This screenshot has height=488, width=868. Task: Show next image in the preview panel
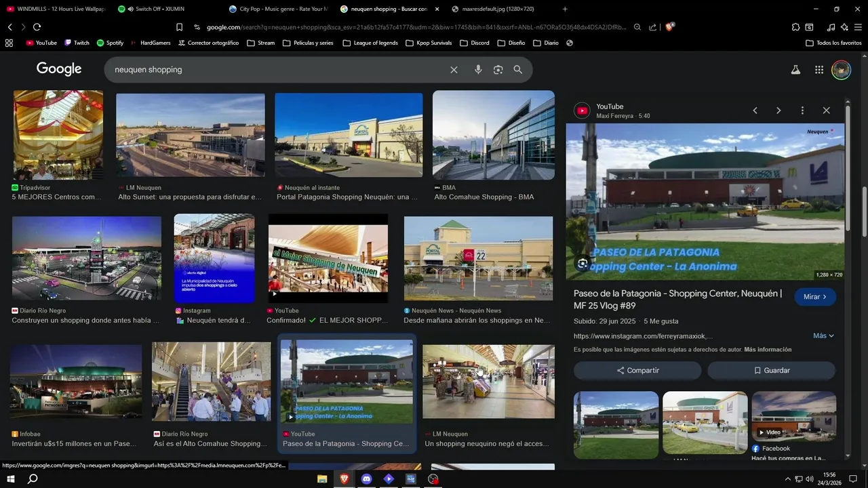778,110
